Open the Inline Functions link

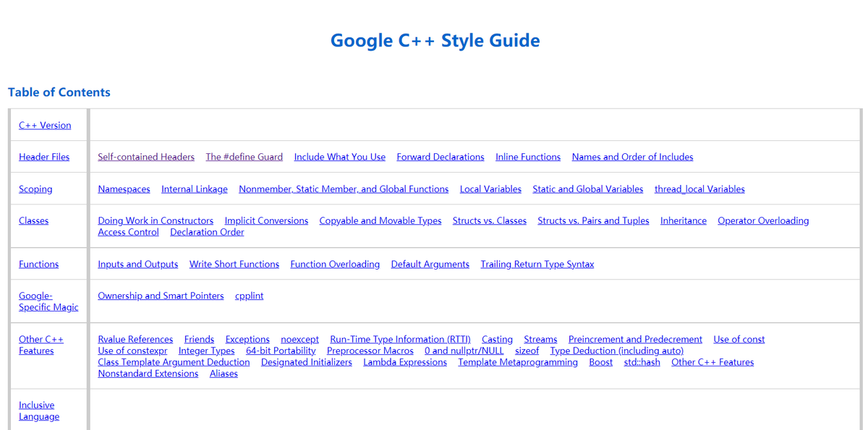click(528, 157)
